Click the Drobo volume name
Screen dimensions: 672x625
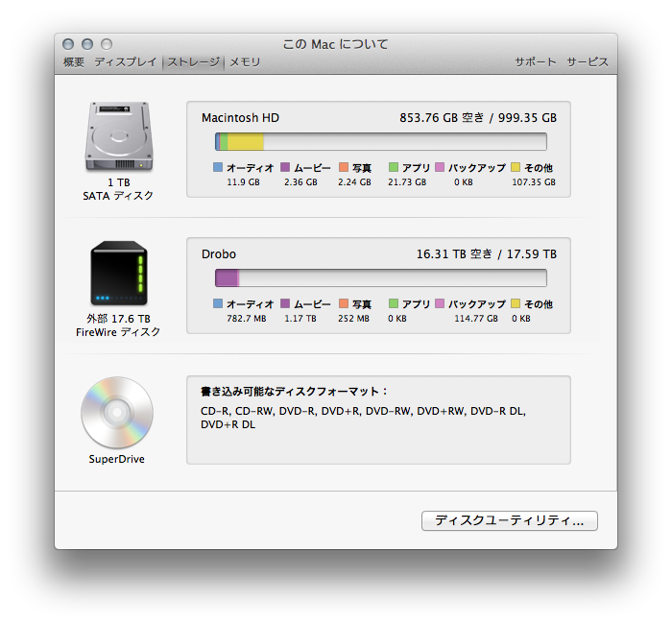tap(219, 254)
